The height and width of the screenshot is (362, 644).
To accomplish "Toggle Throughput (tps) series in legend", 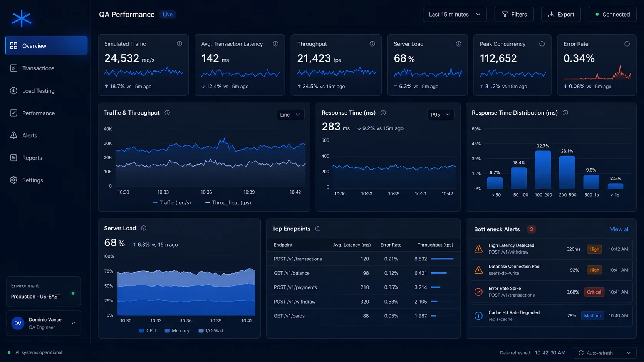I will pyautogui.click(x=228, y=203).
